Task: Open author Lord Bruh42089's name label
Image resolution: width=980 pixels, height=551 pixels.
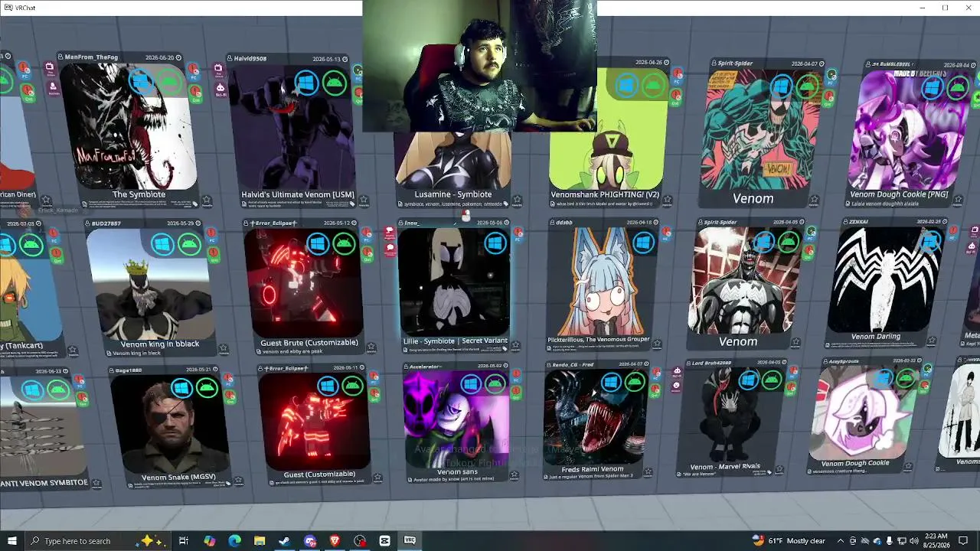Action: coord(712,363)
